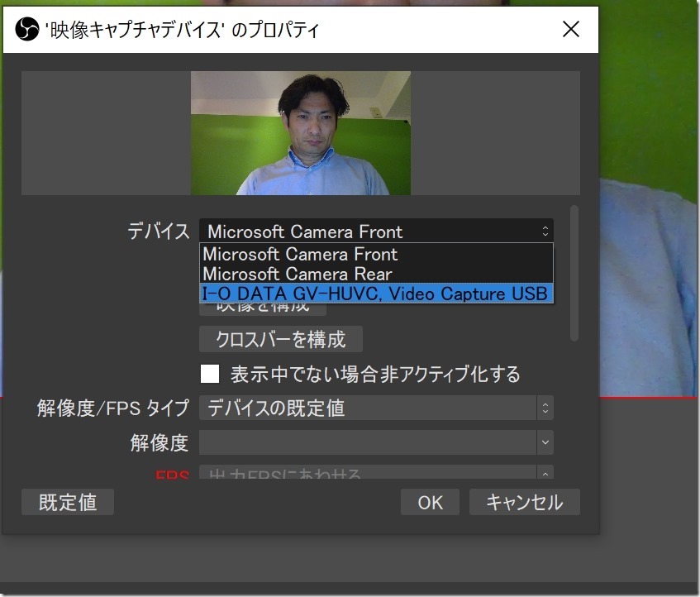The height and width of the screenshot is (597, 700).
Task: Click the クロスバーを構成 button
Action: (281, 339)
